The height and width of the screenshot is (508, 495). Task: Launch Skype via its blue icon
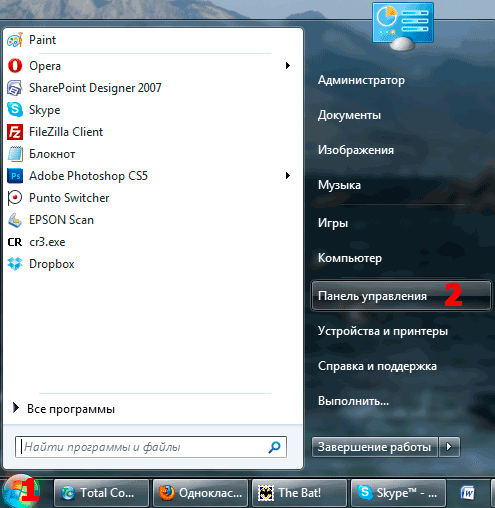[x=15, y=110]
